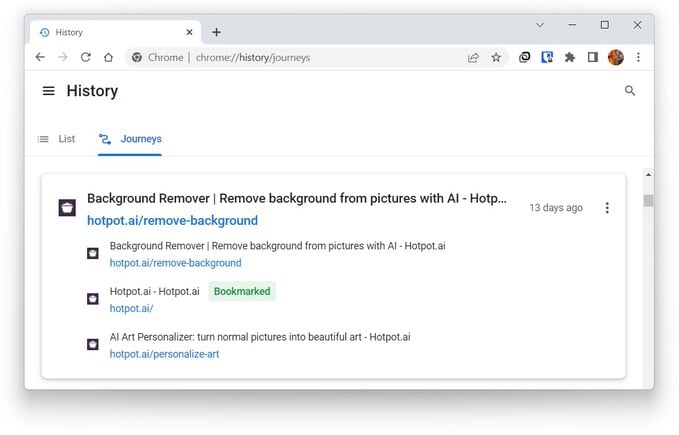The image size is (679, 435).
Task: Open the overlapping-squares extension icon
Action: click(524, 57)
